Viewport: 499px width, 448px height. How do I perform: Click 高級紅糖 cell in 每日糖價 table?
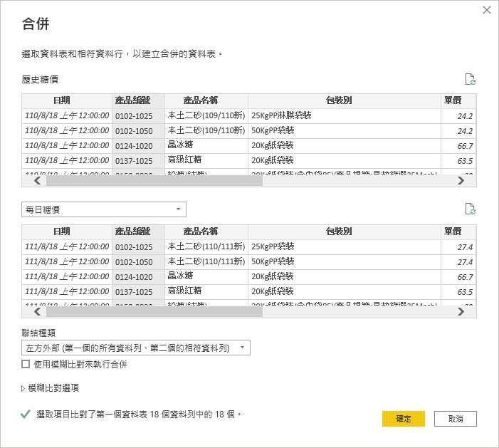click(206, 291)
